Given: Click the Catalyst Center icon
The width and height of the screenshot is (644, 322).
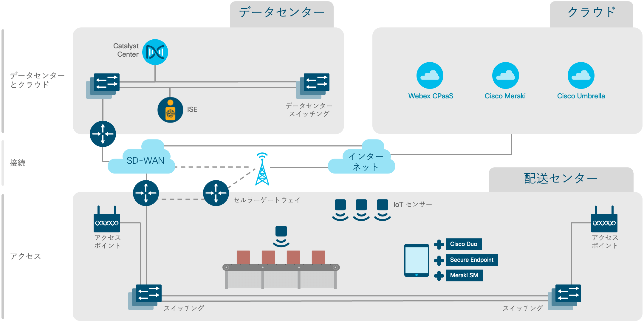Looking at the screenshot, I should 160,50.
